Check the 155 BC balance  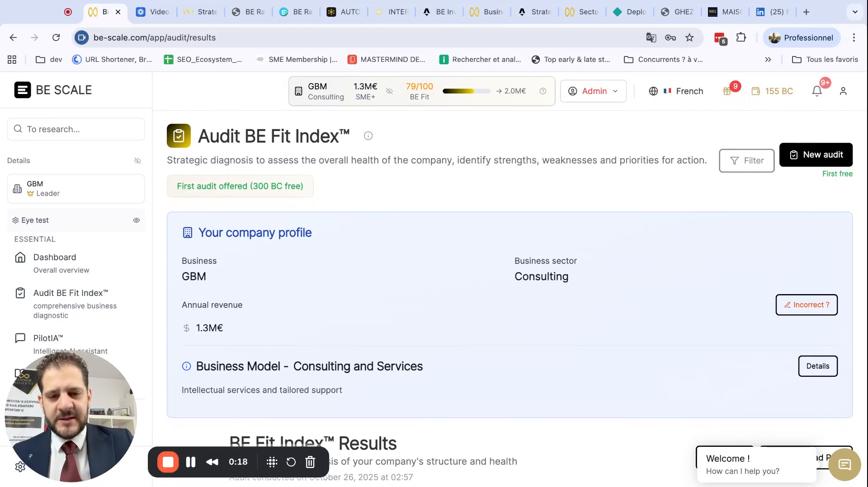click(772, 91)
